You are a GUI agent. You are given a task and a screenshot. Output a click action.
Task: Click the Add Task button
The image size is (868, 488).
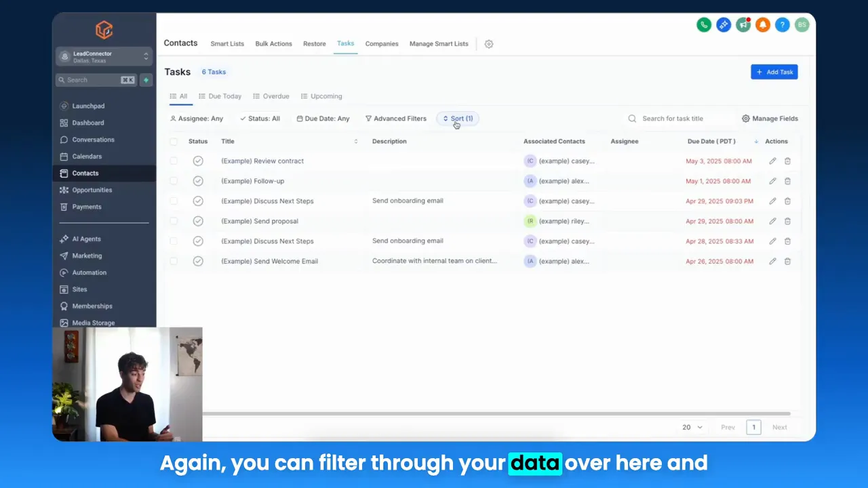(774, 72)
